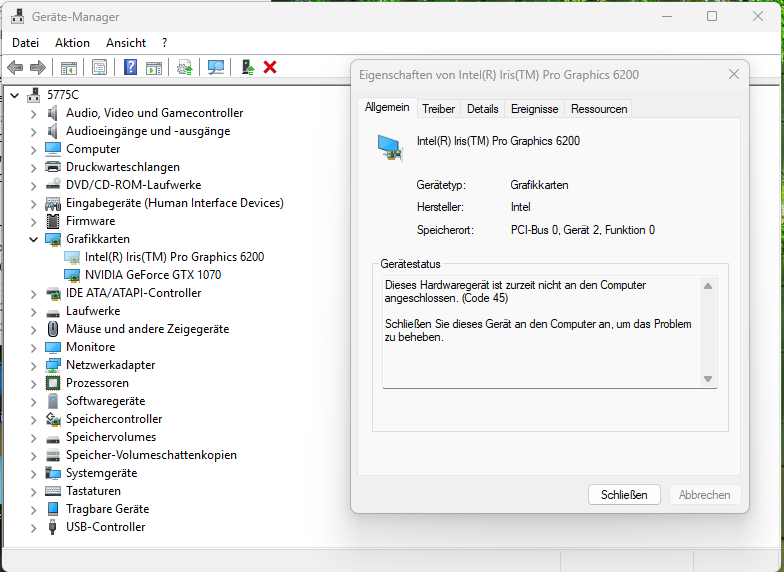Scan for hardware changes monitor icon
Image resolution: width=784 pixels, height=572 pixels.
tap(216, 68)
